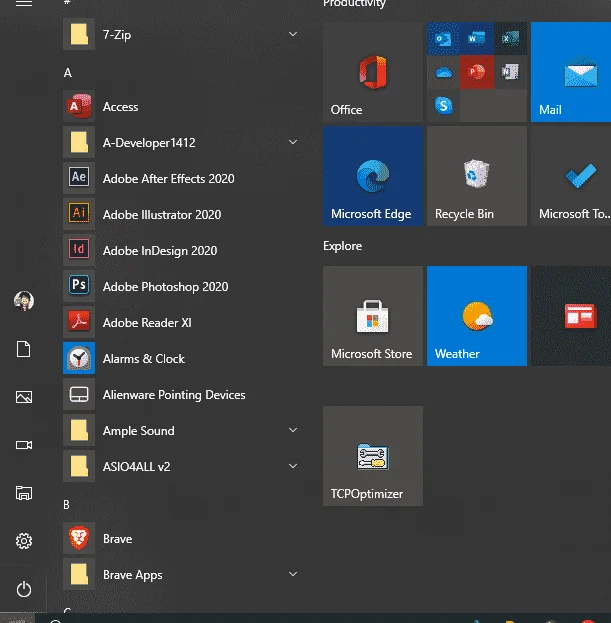Click the user account avatar
611x623 pixels.
click(24, 301)
